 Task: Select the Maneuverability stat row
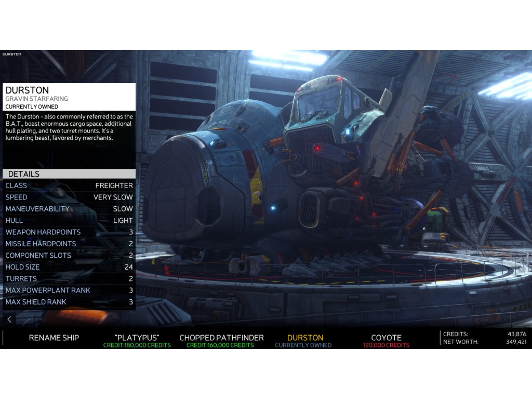[69, 209]
